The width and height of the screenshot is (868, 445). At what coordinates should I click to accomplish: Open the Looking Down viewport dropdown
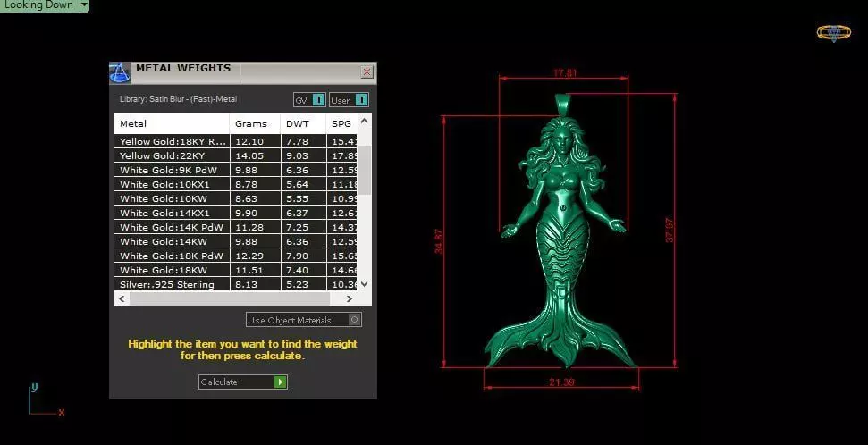tap(84, 5)
